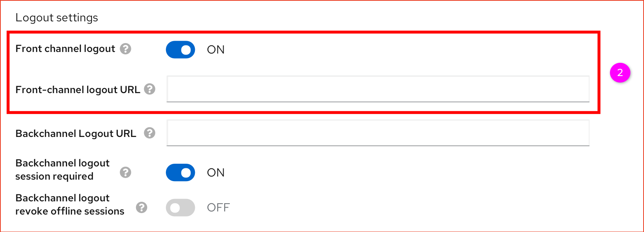The width and height of the screenshot is (644, 232).
Task: Click the revoke offline sessions help icon
Action: point(142,208)
